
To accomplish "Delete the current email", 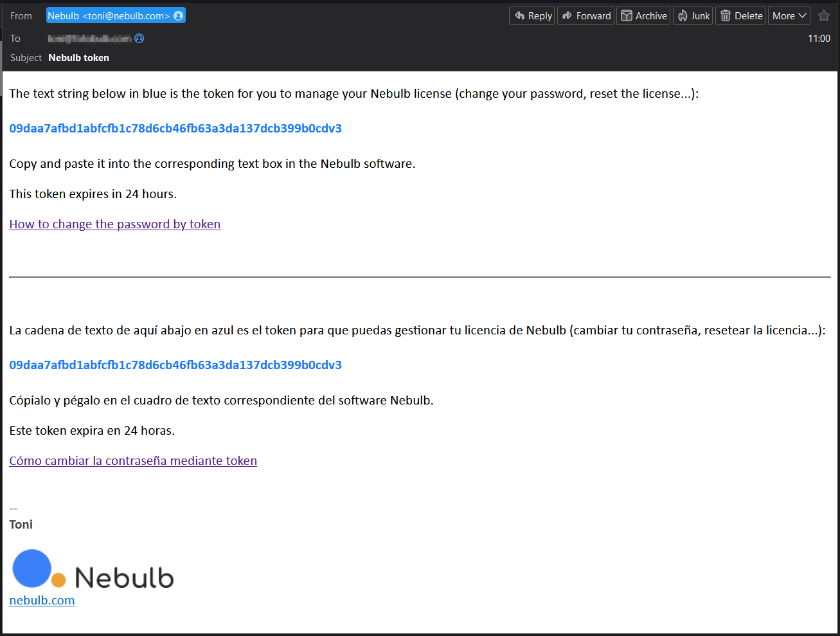I will 740,16.
